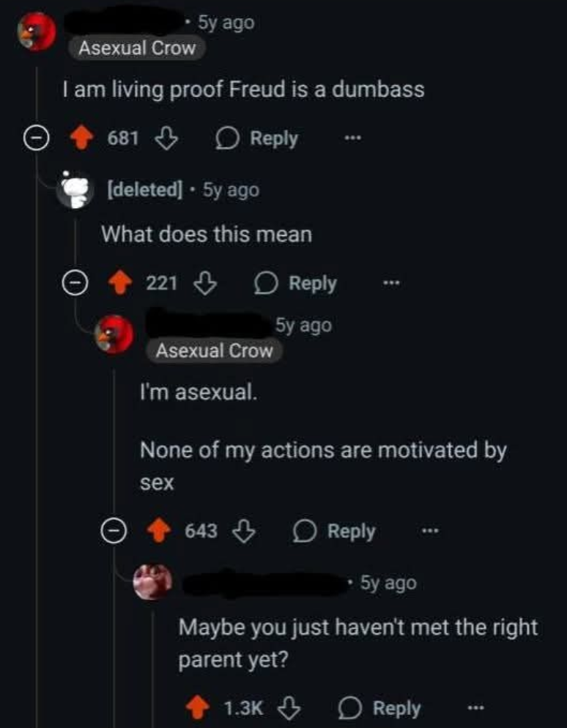The width and height of the screenshot is (567, 728).
Task: Upvote the "Freud is a dumbass" comment
Action: coord(83,138)
